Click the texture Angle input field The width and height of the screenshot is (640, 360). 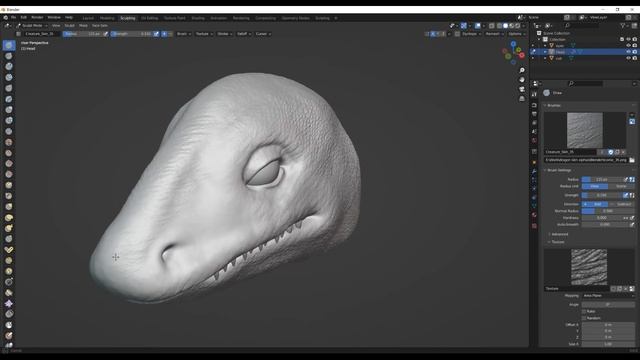point(608,304)
